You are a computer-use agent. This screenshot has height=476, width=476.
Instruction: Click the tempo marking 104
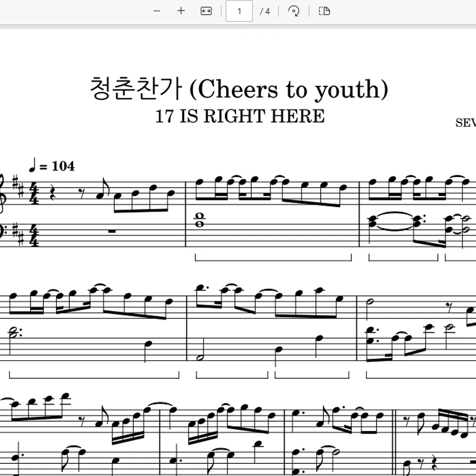click(63, 166)
